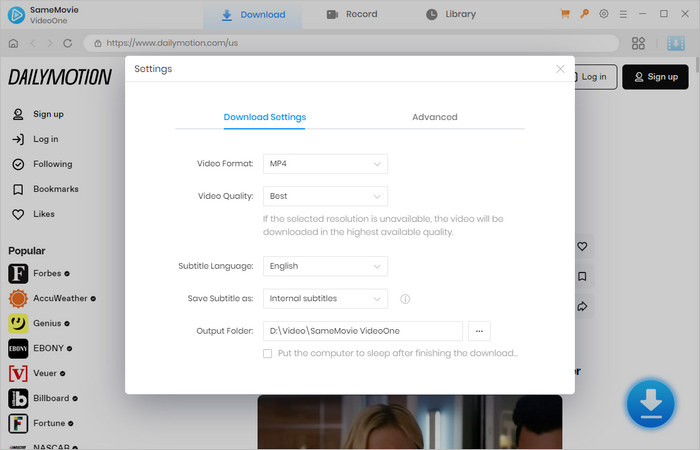Click the video thumbnail below the dialog
This screenshot has width=700, height=450.
[410, 422]
